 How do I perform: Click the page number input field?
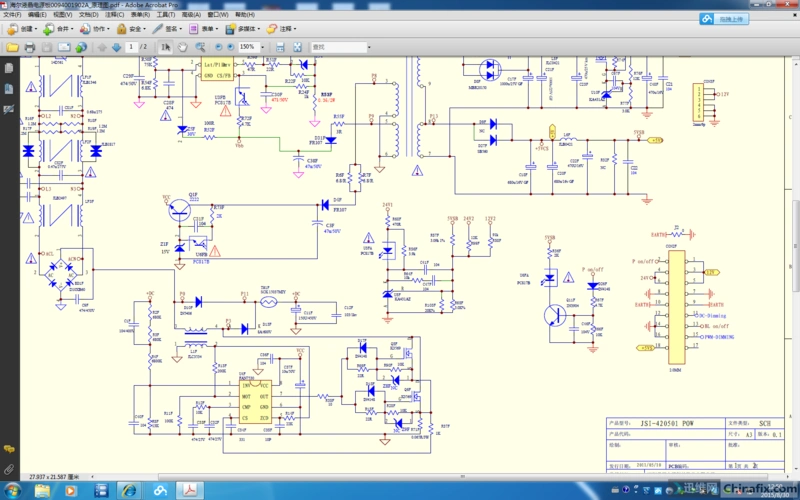click(x=130, y=47)
